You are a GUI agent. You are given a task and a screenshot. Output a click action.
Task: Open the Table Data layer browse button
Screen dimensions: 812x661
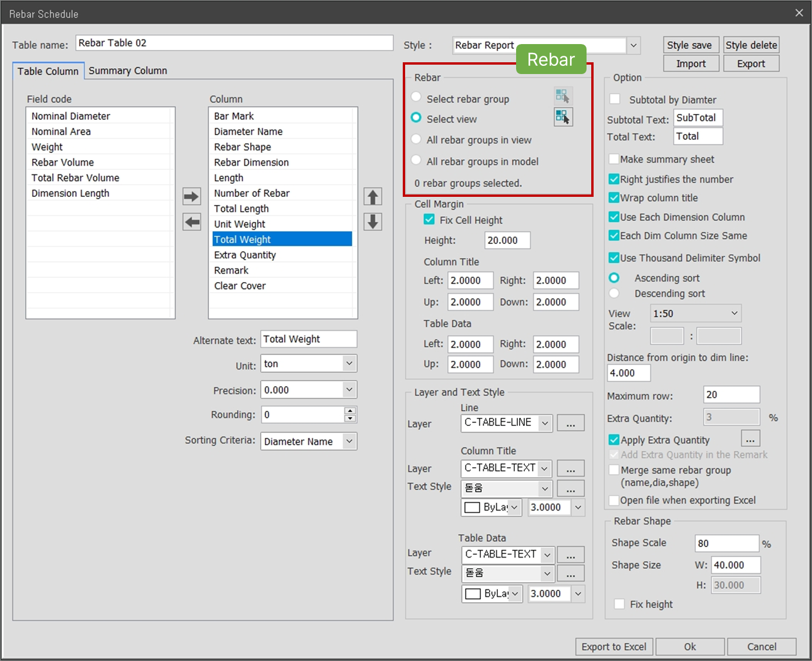point(571,555)
